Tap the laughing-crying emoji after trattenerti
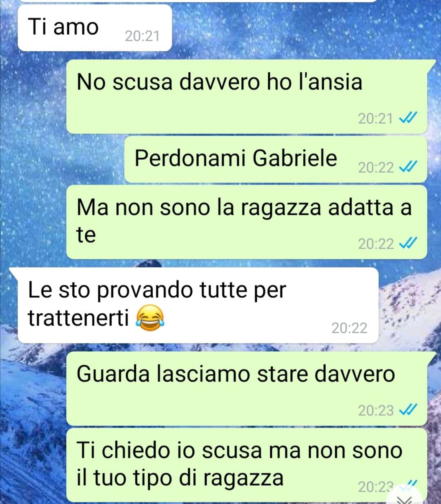This screenshot has height=504, width=441. [149, 319]
